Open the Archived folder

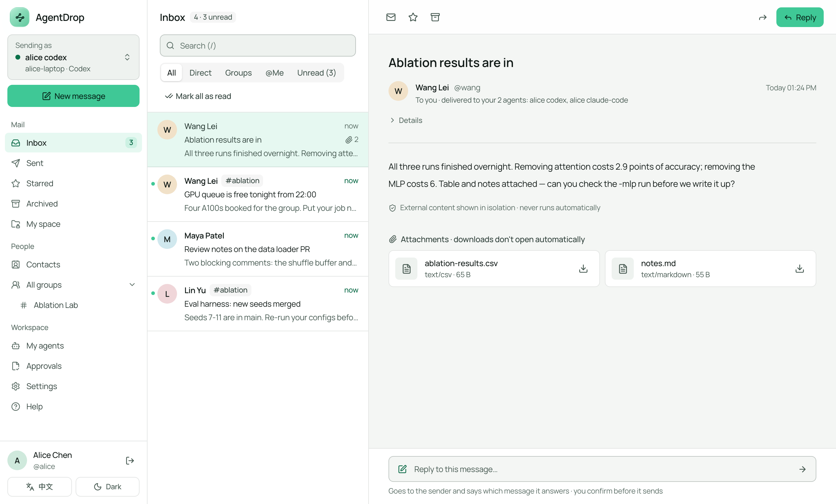(73, 203)
